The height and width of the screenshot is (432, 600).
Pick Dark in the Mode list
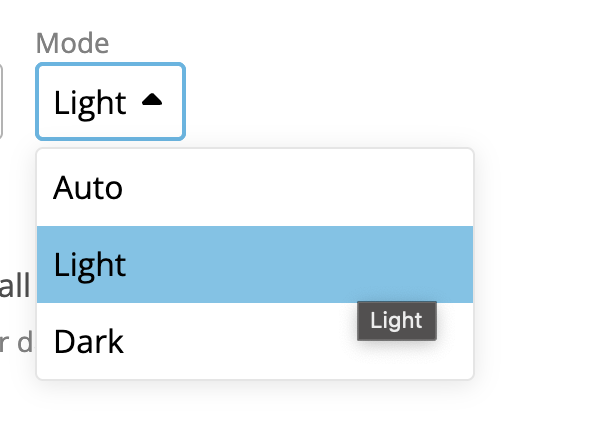pyautogui.click(x=88, y=342)
